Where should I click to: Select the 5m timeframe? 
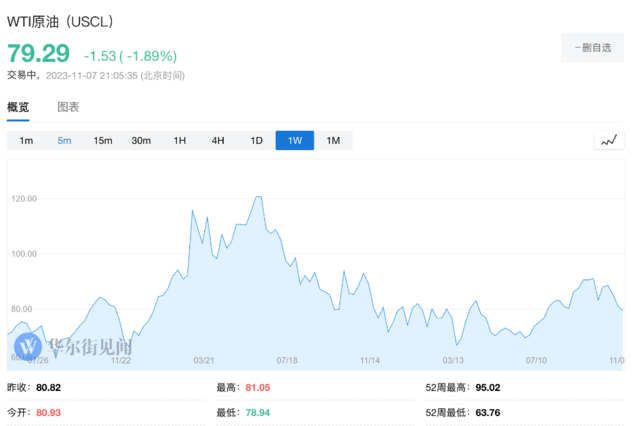click(64, 141)
